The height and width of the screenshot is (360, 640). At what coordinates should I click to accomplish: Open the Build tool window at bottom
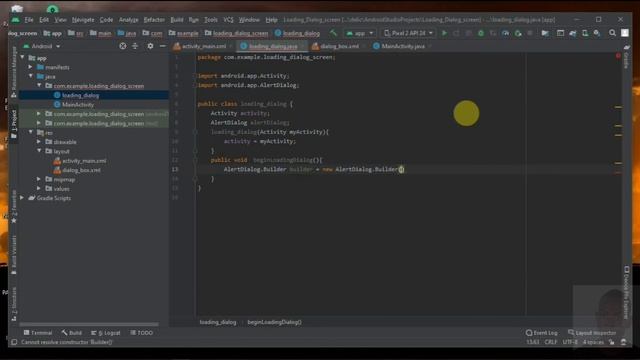click(72, 333)
